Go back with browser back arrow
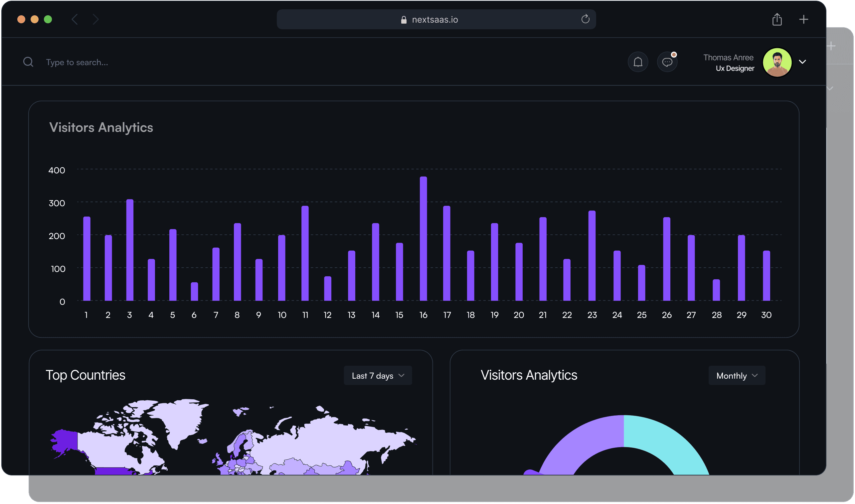This screenshot has width=855, height=504. tap(75, 19)
